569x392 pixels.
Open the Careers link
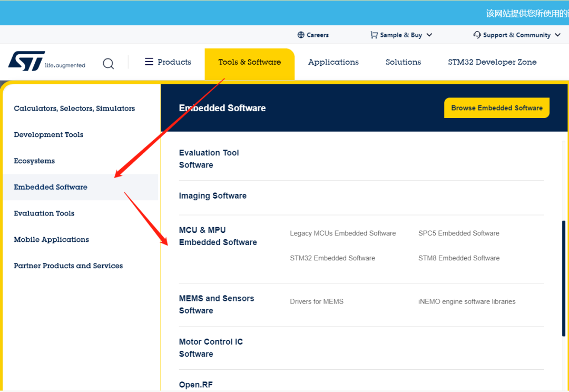pos(318,35)
